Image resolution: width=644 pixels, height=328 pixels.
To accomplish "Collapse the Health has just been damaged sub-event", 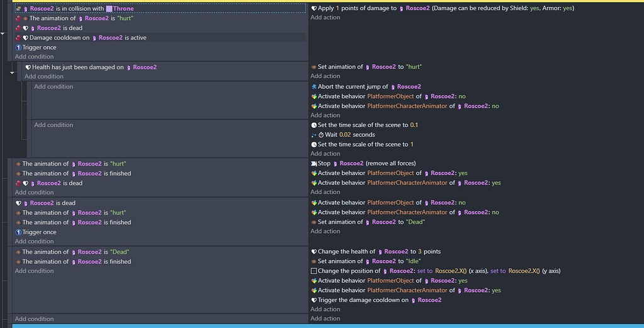I will pyautogui.click(x=12, y=72).
